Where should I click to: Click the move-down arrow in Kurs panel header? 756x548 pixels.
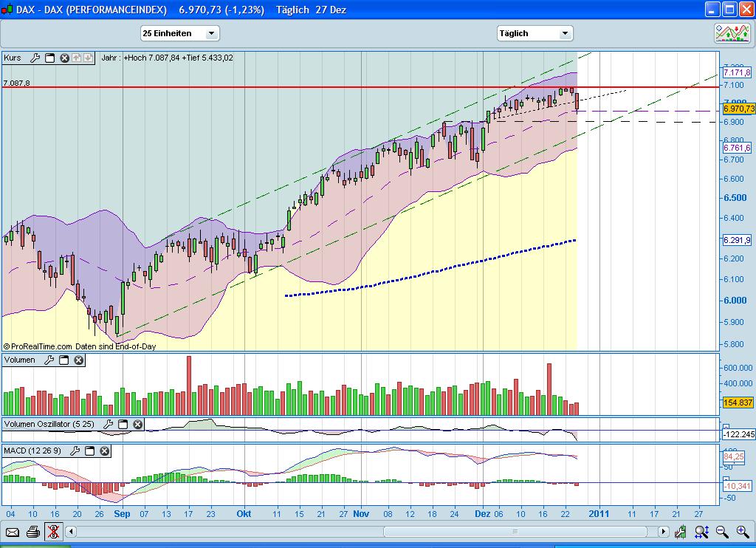click(x=87, y=58)
